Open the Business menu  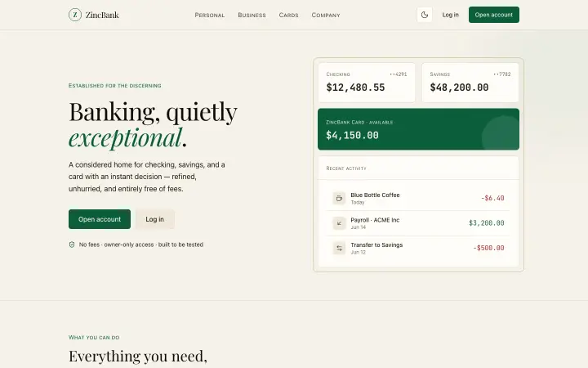[252, 15]
